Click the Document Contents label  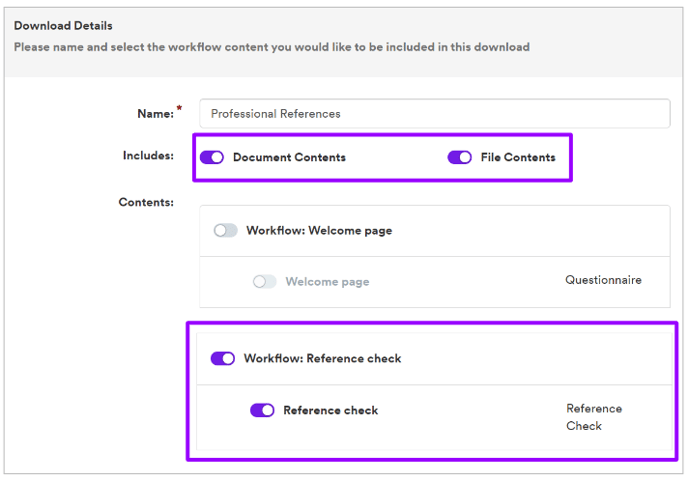tap(289, 157)
